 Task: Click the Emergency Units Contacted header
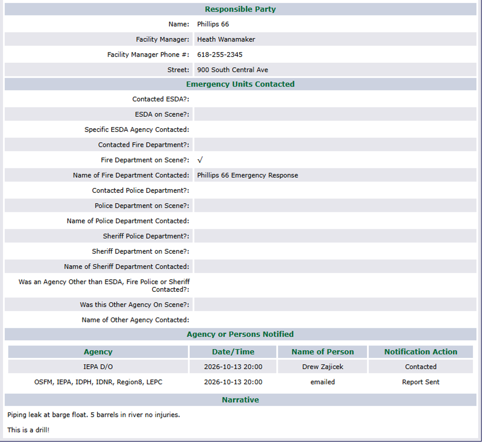pos(240,84)
